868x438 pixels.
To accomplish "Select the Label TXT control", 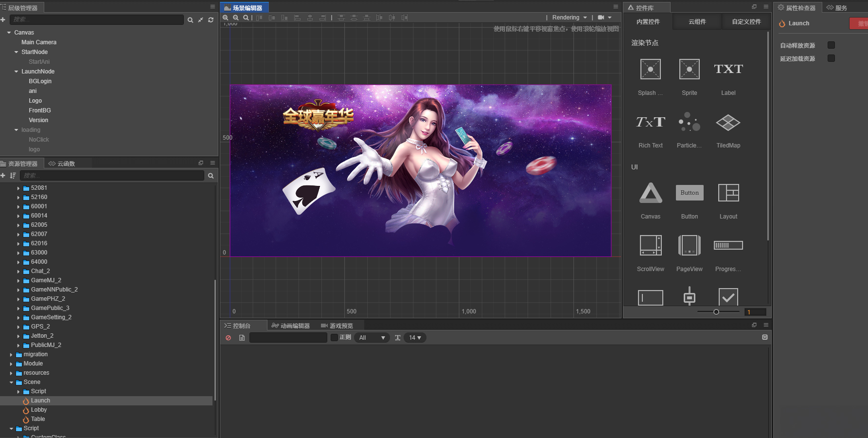I will pyautogui.click(x=728, y=69).
